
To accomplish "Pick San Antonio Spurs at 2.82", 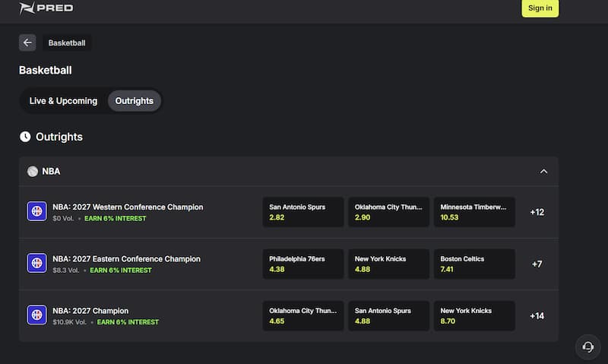I will (x=303, y=212).
